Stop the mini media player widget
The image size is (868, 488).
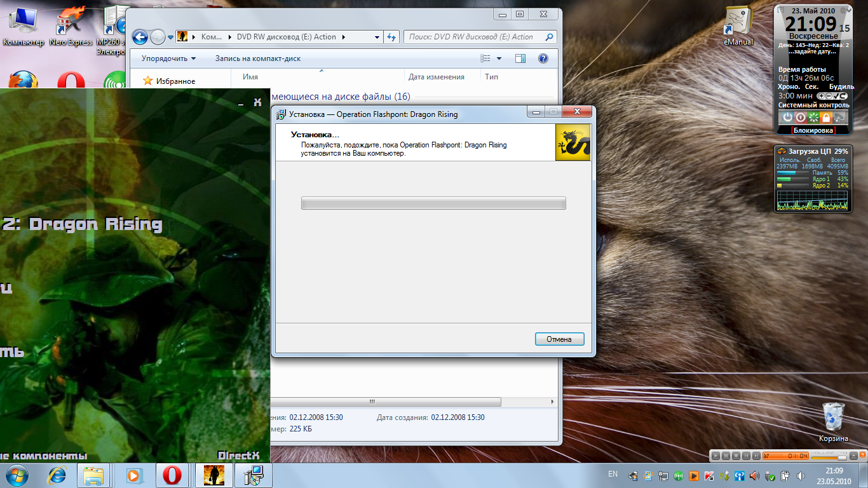(x=736, y=456)
